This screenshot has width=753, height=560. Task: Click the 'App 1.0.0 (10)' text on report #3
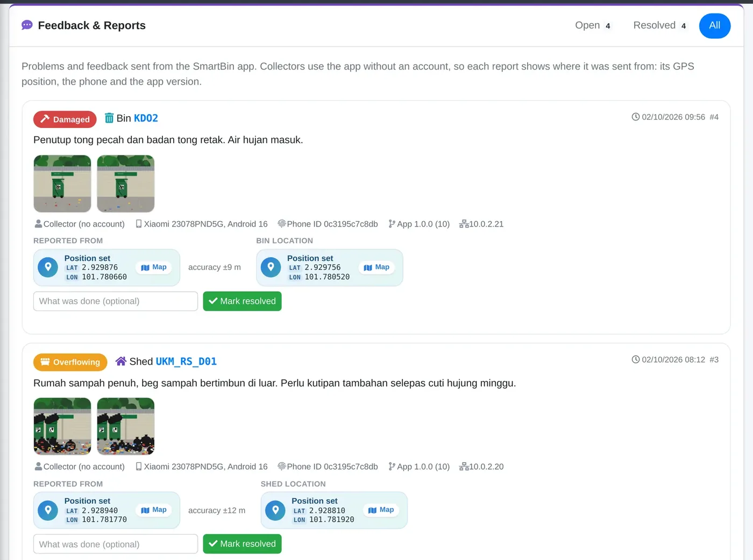click(x=423, y=466)
